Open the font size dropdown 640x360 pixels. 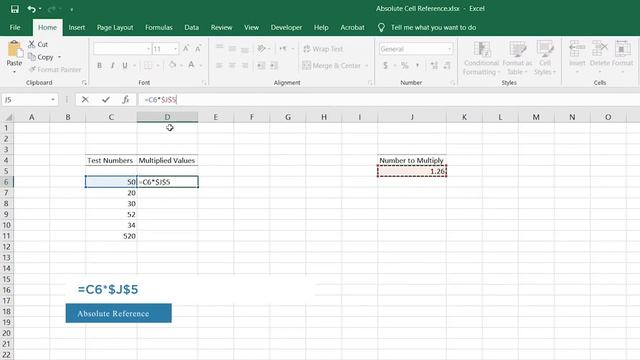click(176, 49)
